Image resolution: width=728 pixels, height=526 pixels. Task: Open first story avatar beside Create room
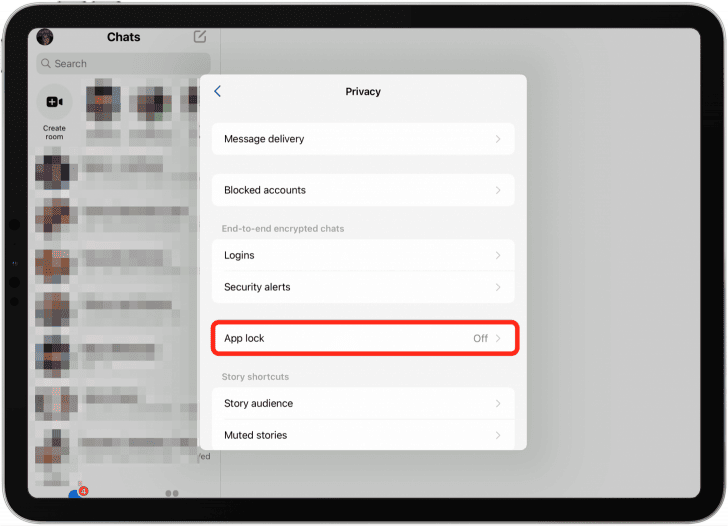coord(104,103)
